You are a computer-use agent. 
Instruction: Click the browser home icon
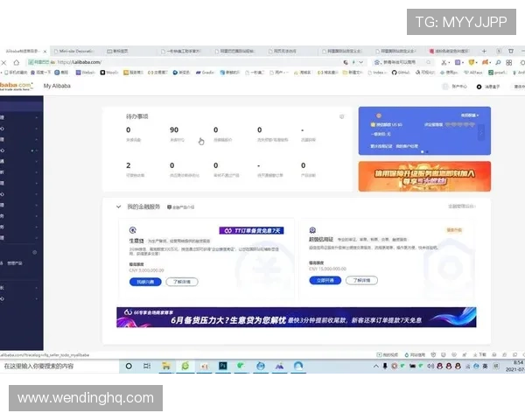click(x=16, y=62)
